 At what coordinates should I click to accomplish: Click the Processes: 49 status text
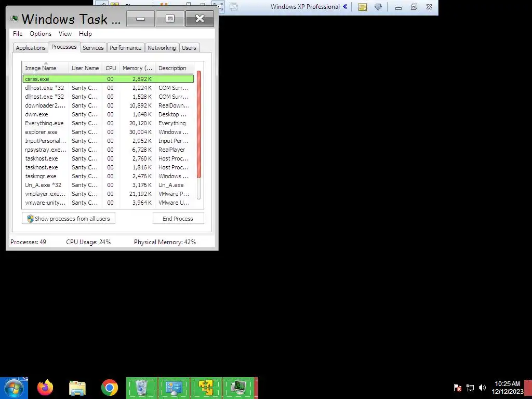pos(28,242)
